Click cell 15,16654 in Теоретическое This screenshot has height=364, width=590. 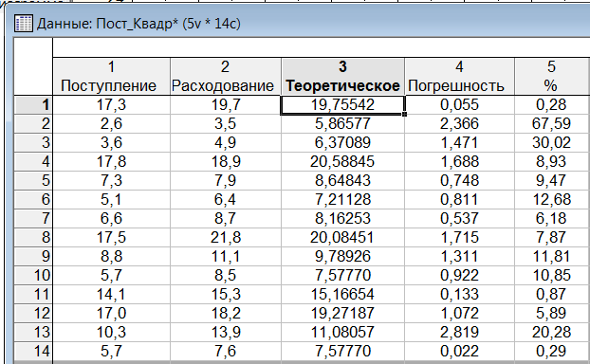342,295
